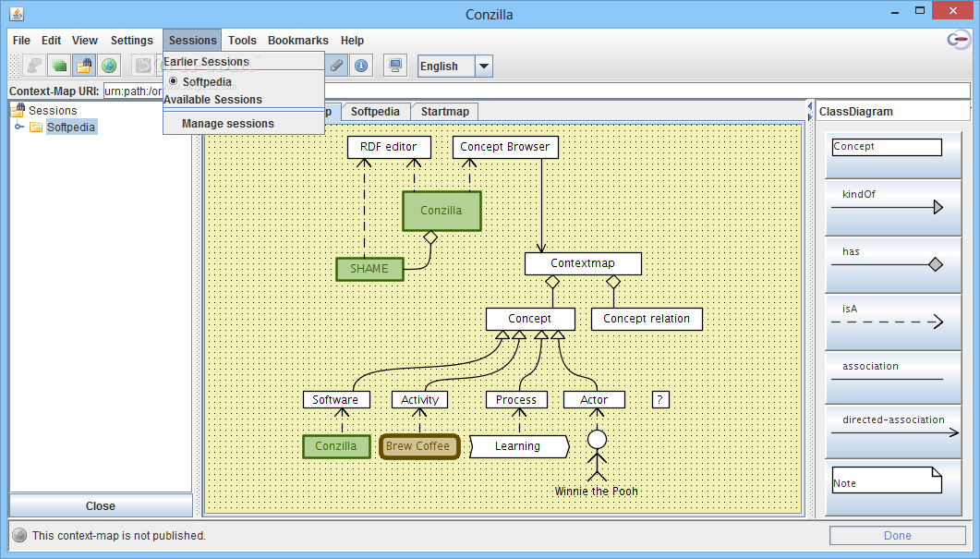The height and width of the screenshot is (559, 980).
Task: Open the View menu
Action: (x=84, y=40)
